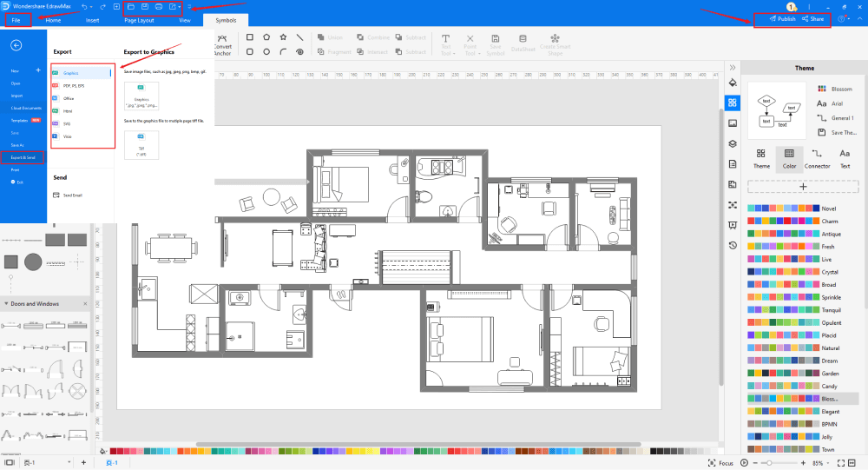Add custom color theme with plus box
The width and height of the screenshot is (868, 470).
tap(803, 187)
